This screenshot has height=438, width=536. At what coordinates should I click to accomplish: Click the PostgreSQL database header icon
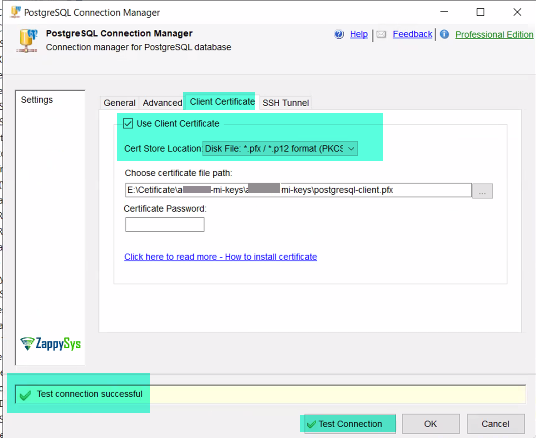[27, 41]
